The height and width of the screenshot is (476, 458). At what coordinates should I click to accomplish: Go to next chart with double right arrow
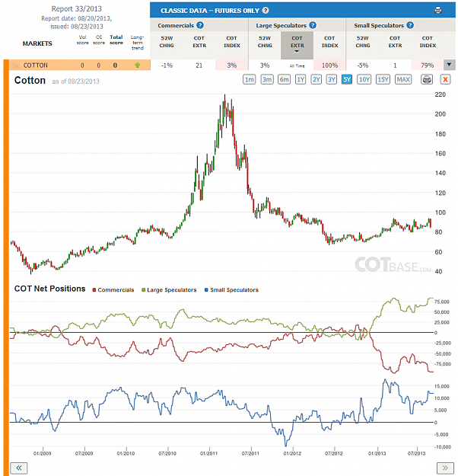point(445,468)
